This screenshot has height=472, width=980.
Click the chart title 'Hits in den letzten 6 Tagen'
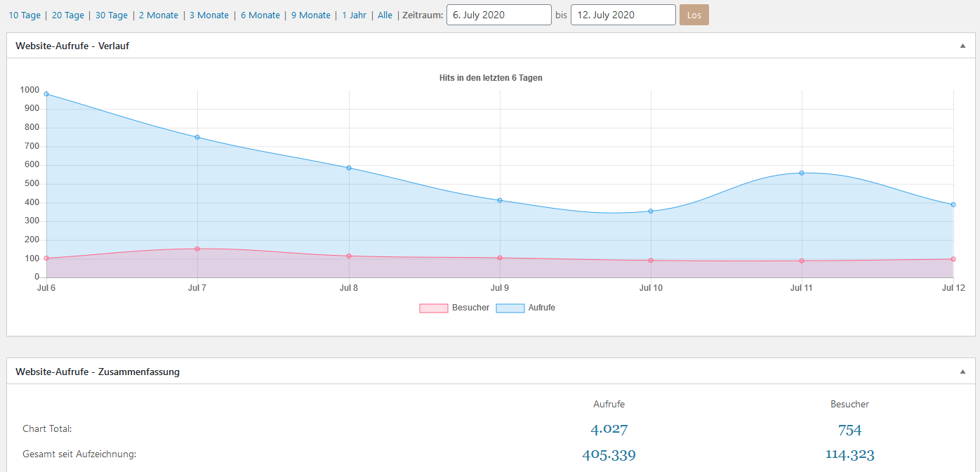tap(491, 78)
